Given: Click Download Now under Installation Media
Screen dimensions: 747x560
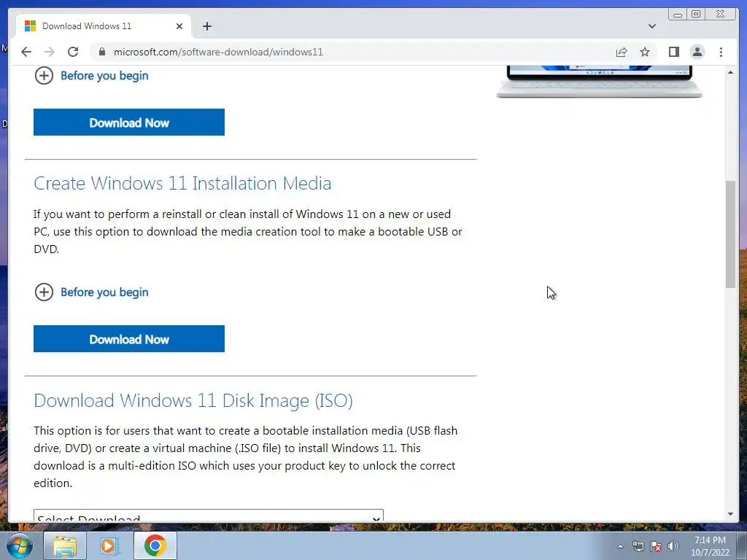Looking at the screenshot, I should pos(129,339).
